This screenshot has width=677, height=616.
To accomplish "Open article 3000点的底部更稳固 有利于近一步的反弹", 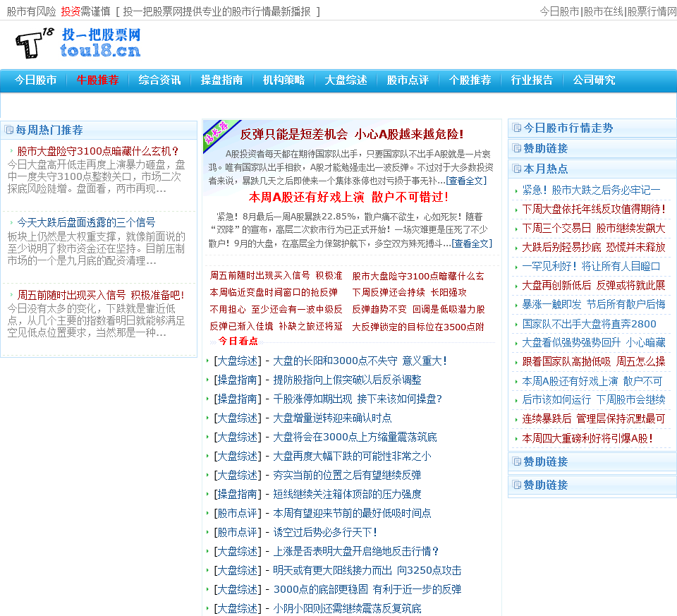I will pyautogui.click(x=367, y=589).
